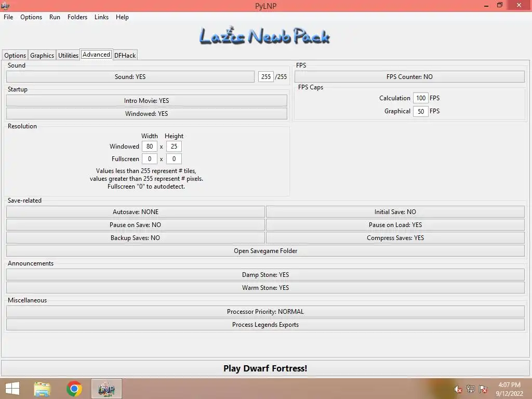The image size is (532, 399).
Task: Select the Advanced tab
Action: (96, 54)
